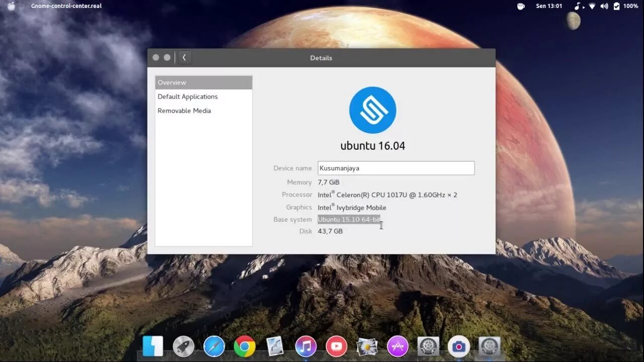Click the Processor value 'Intel Celeron(R) CPU 1017U'
644x362 pixels.
tap(387, 195)
